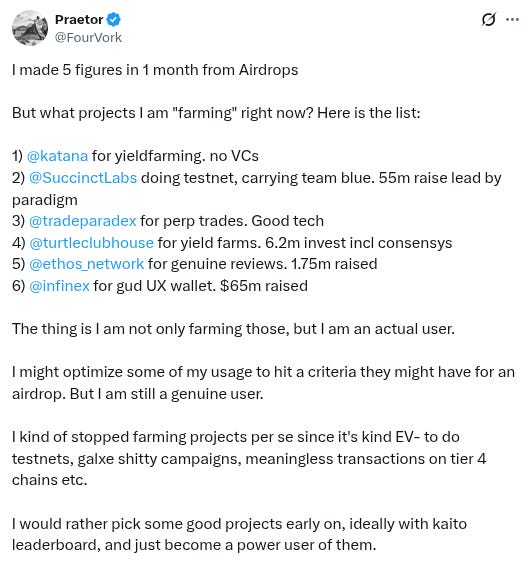Open the @ethos_network mention

click(87, 264)
